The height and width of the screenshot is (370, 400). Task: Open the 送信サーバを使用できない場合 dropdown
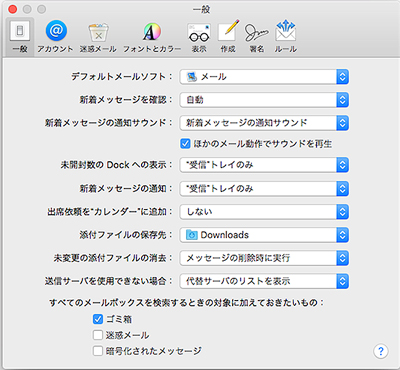coord(264,281)
